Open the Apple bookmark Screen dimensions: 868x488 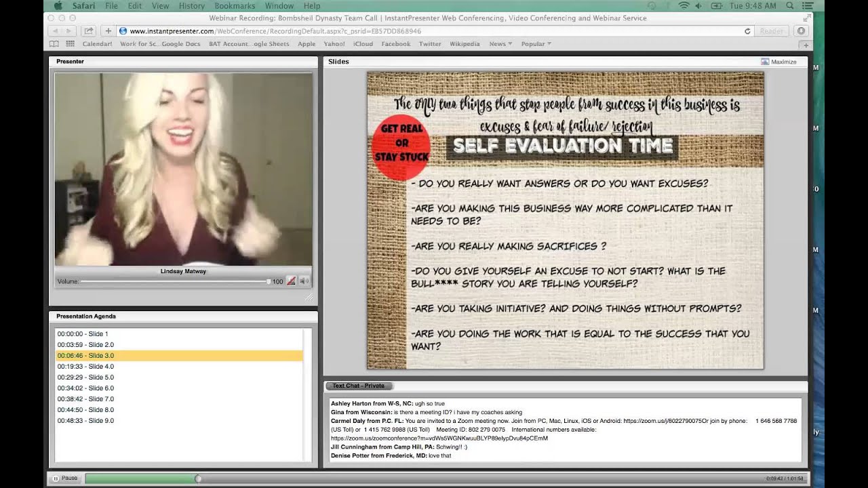(307, 44)
